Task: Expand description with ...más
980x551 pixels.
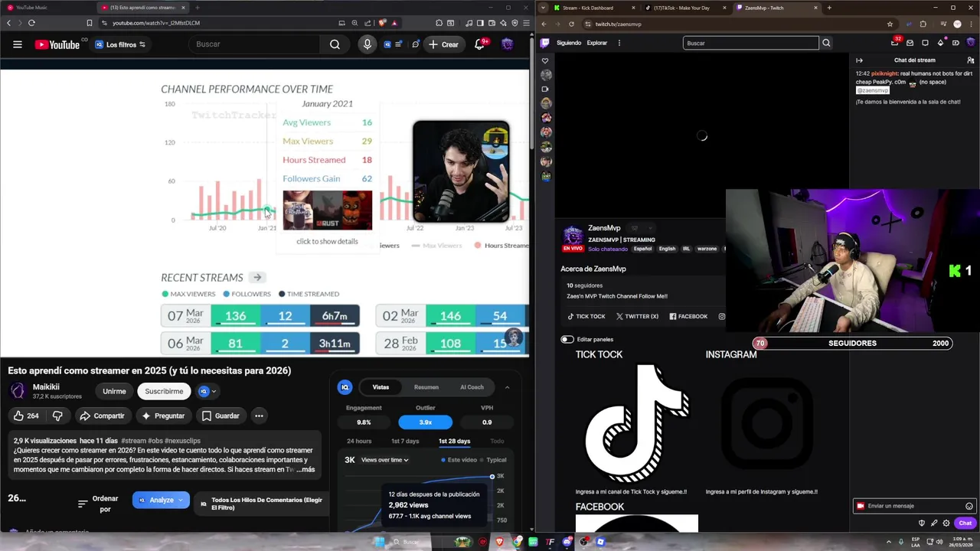Action: pyautogui.click(x=305, y=469)
